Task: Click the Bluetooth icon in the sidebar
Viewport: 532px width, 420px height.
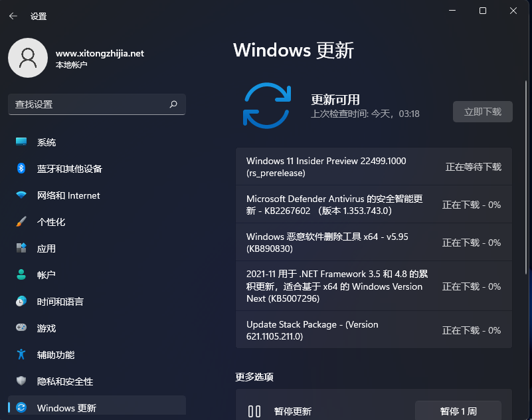Action: [21, 168]
